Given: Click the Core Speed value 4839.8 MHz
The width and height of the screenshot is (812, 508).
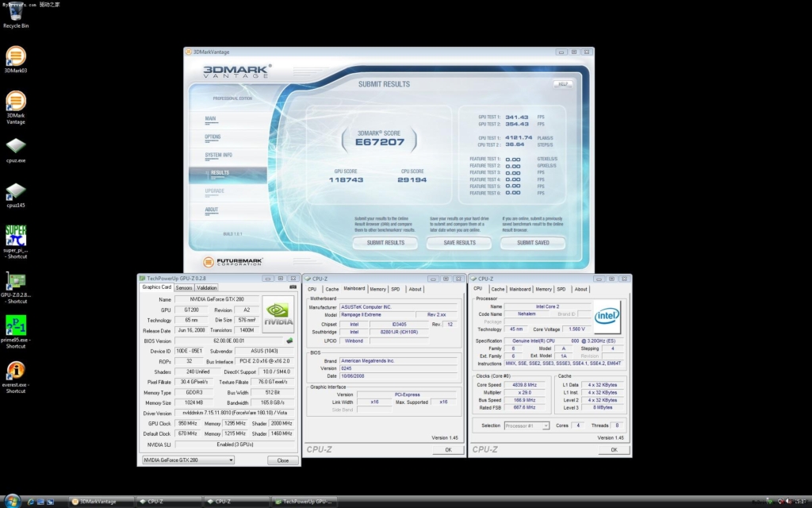Looking at the screenshot, I should click(x=525, y=385).
